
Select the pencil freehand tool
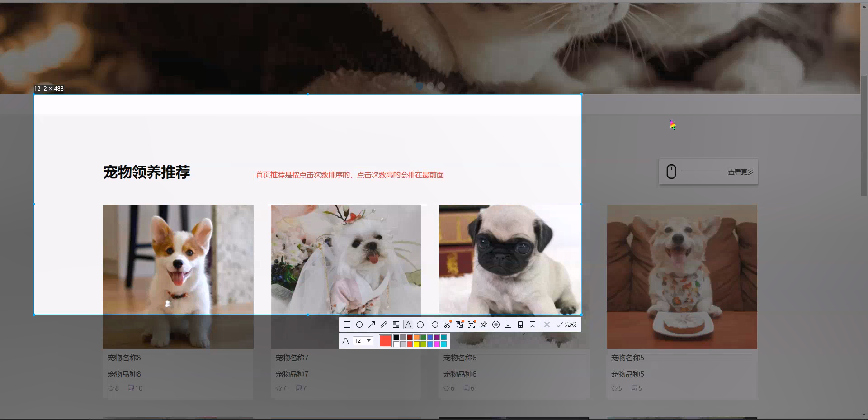[x=384, y=325]
